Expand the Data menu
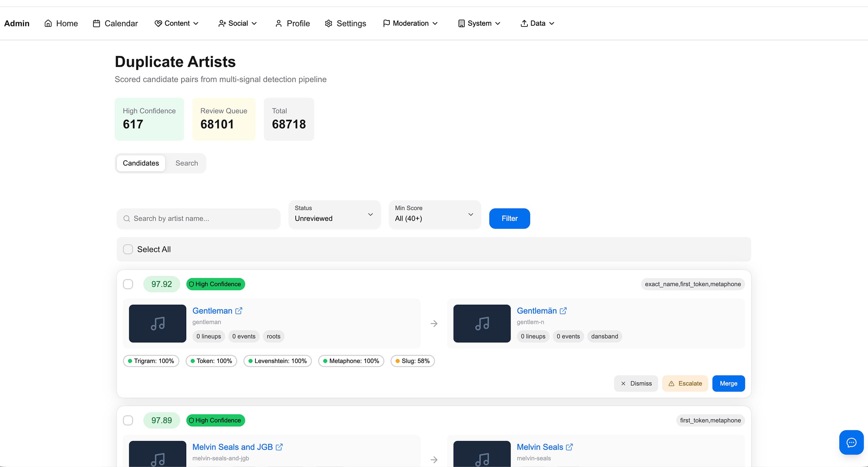The height and width of the screenshot is (467, 868). [x=537, y=23]
